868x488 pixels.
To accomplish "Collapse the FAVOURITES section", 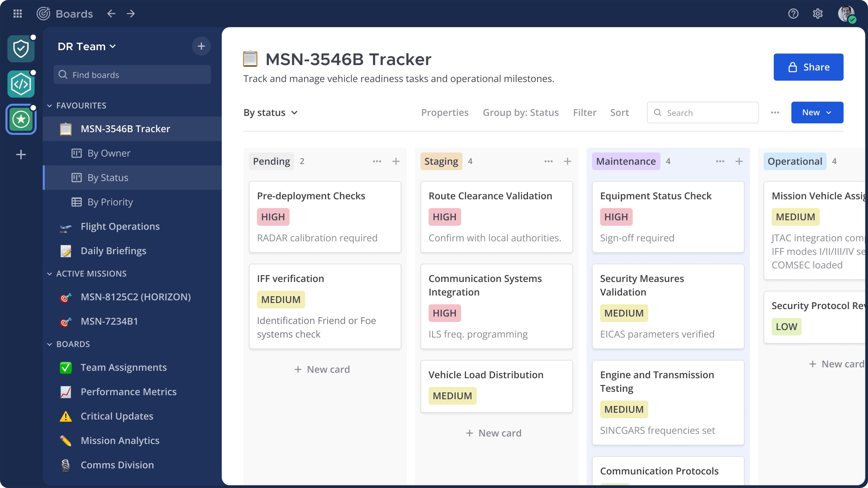I will coord(49,105).
